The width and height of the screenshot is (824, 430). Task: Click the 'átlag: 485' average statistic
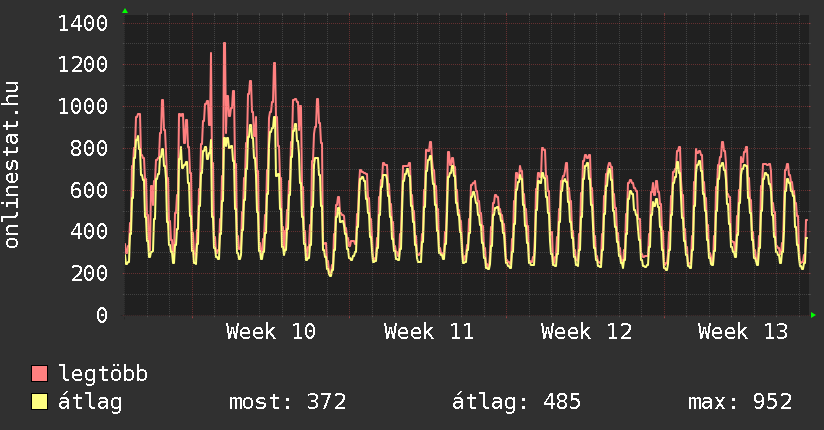517,403
